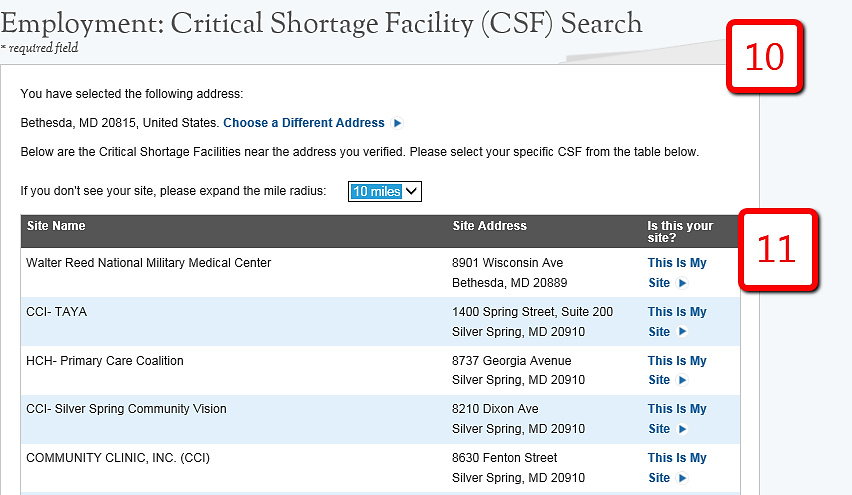
Task: Click Walter Reed National Military Medical Center name
Action: pos(148,263)
